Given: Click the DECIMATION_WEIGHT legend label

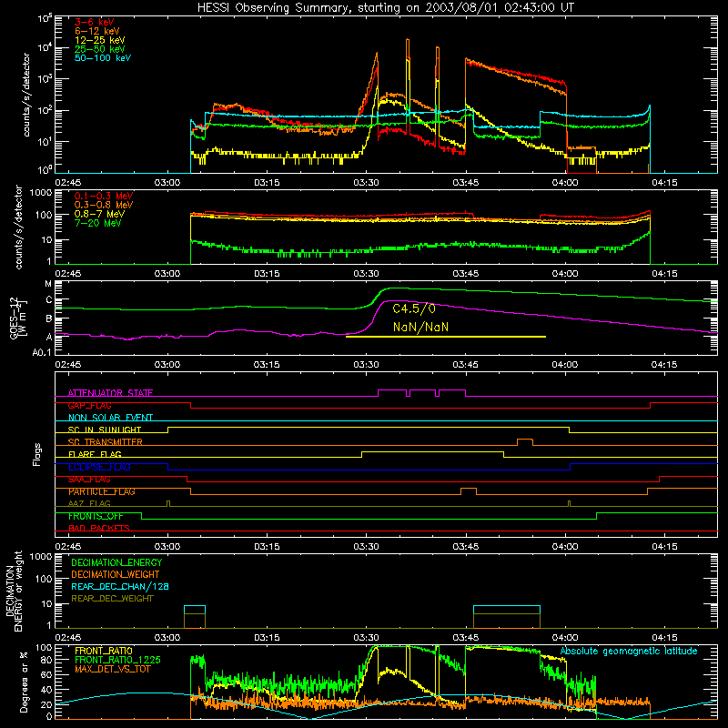Looking at the screenshot, I should coord(116,575).
